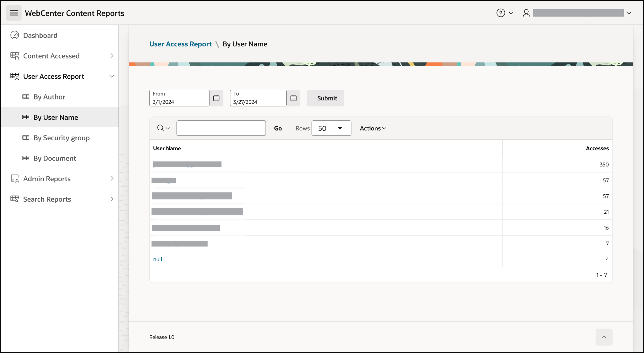
Task: Click the By User Name table icon
Action: click(26, 117)
